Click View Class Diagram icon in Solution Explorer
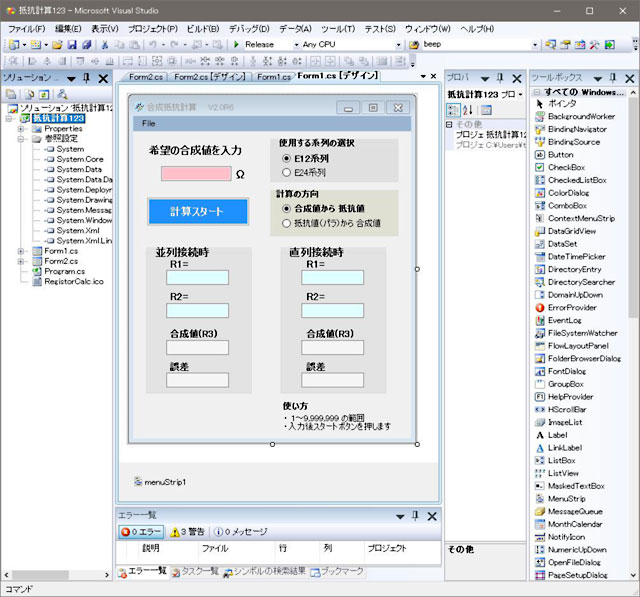Screen dimensions: 640x597 [x=62, y=94]
